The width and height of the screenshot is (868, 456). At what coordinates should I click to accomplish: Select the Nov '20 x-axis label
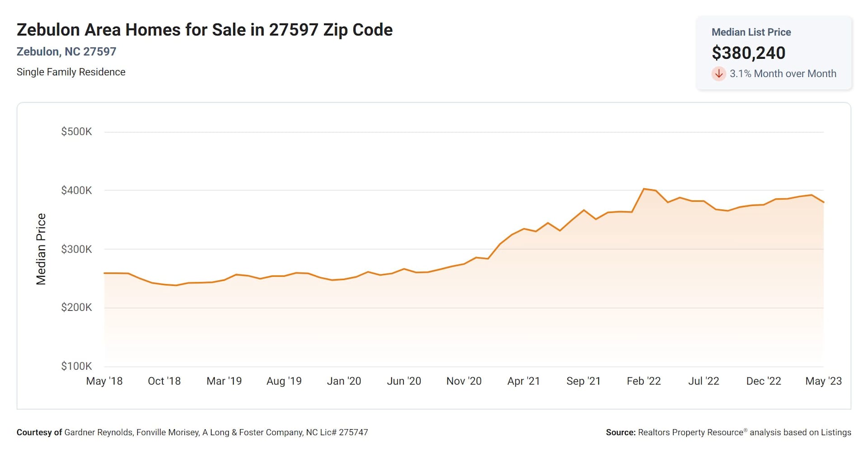coord(464,381)
